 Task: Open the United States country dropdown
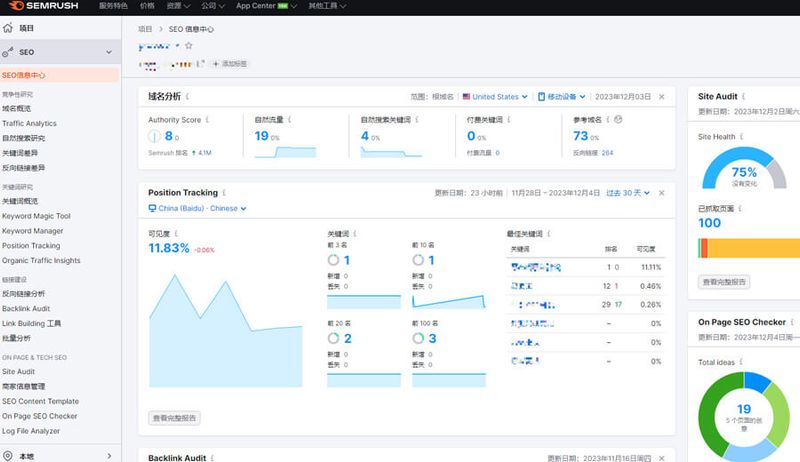click(x=495, y=96)
